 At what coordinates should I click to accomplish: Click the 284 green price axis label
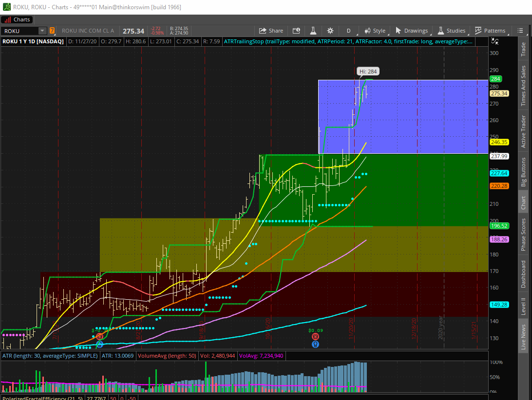point(495,79)
